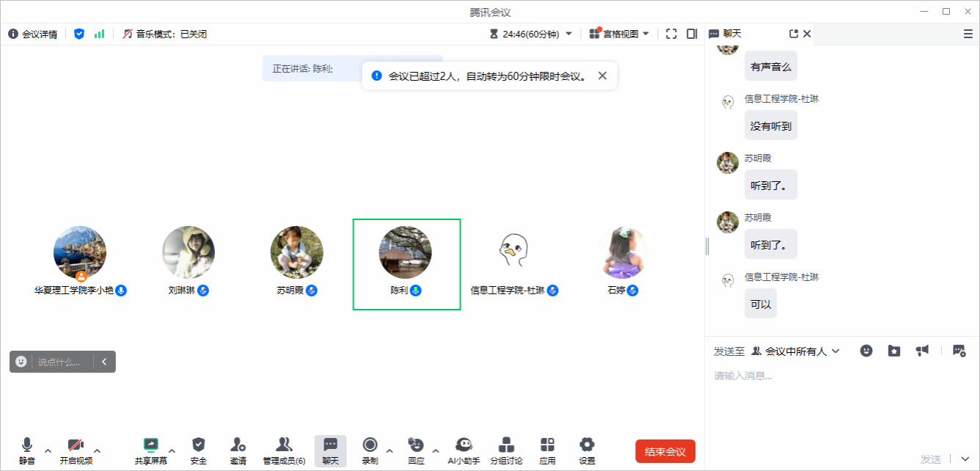980x471 pixels.
Task: Click the Share Screen (共享屏幕) icon
Action: pyautogui.click(x=150, y=445)
